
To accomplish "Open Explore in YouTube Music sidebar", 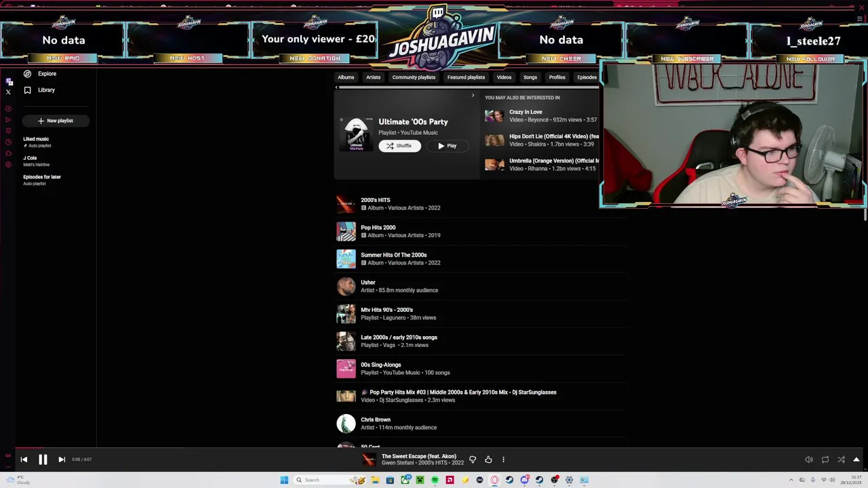I will [39, 73].
